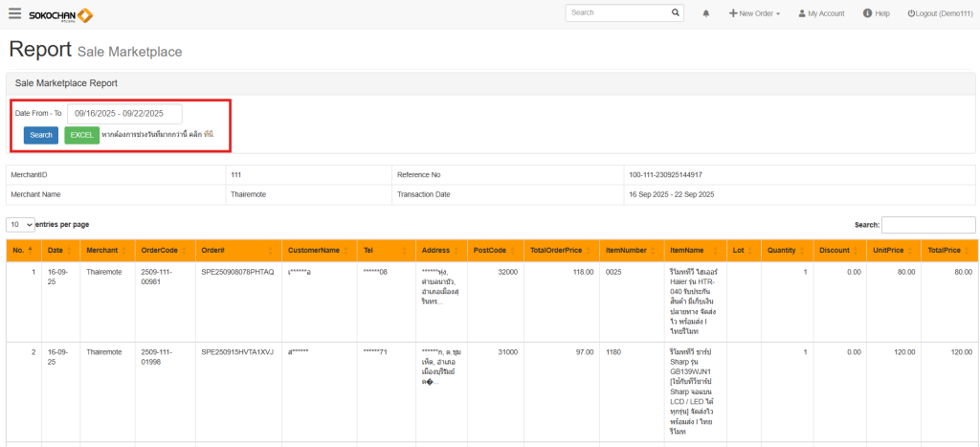Click the magnifier search icon in navbar
This screenshot has width=980, height=447.
[676, 13]
